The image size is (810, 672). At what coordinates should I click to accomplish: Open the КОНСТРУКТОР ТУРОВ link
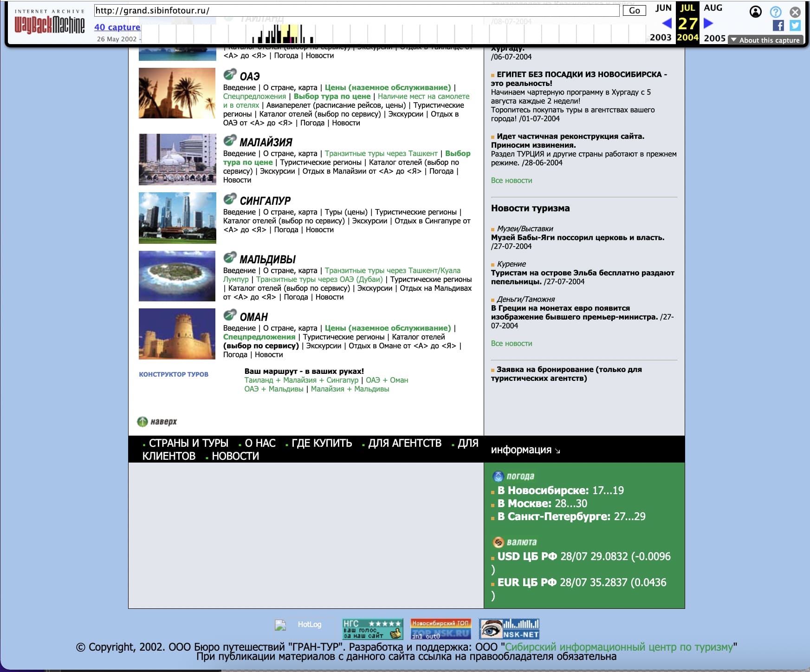click(174, 374)
